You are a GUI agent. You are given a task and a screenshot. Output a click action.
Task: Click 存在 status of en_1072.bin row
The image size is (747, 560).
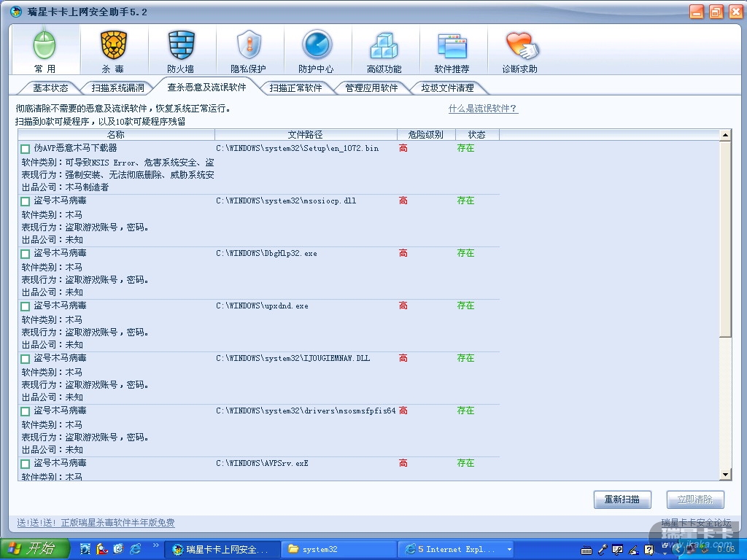pos(465,148)
